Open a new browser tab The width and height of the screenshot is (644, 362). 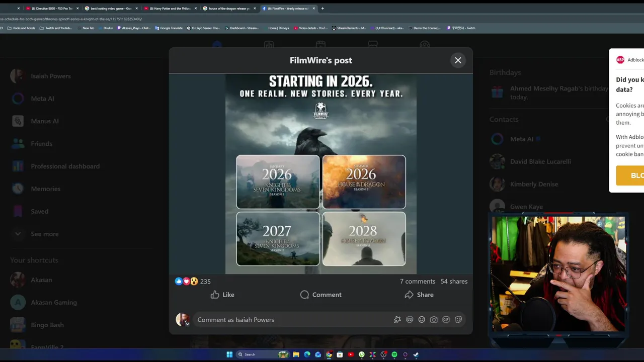(323, 9)
